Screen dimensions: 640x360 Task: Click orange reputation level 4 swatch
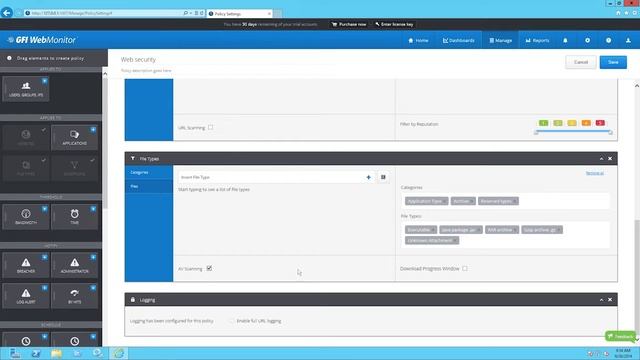(586, 123)
